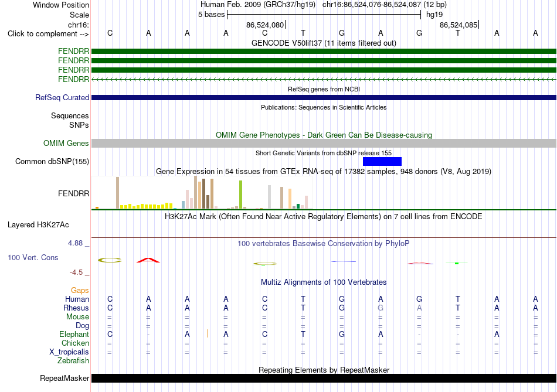The width and height of the screenshot is (557, 392).
Task: Click the FENDRR intron arrow line track
Action: point(324,80)
